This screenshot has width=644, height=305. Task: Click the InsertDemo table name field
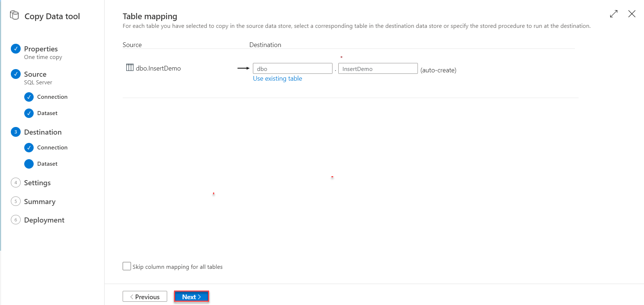click(378, 69)
